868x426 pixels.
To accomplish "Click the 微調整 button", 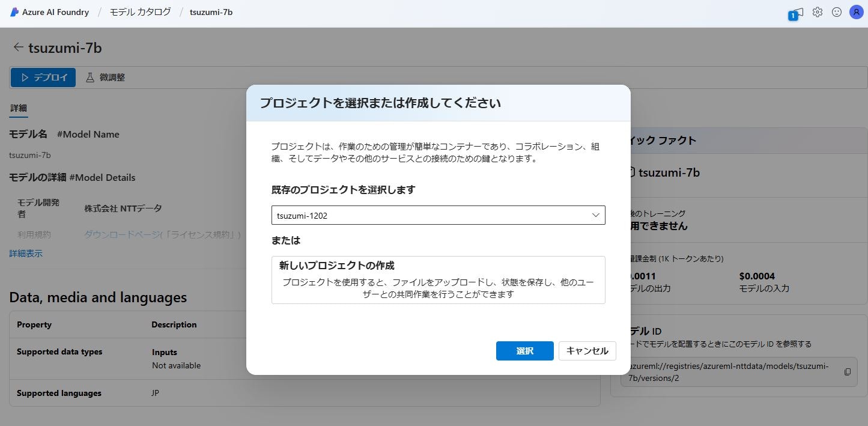I will 105,78.
